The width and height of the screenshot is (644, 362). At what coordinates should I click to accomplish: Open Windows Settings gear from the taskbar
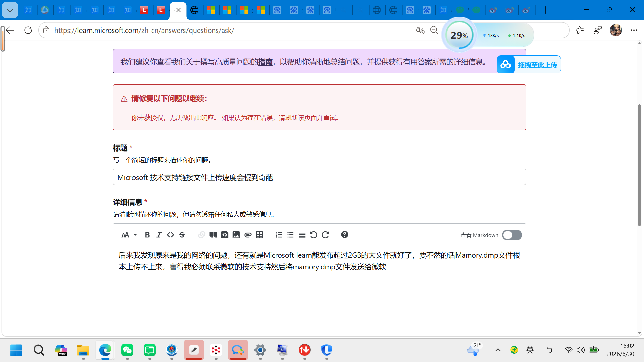[260, 350]
